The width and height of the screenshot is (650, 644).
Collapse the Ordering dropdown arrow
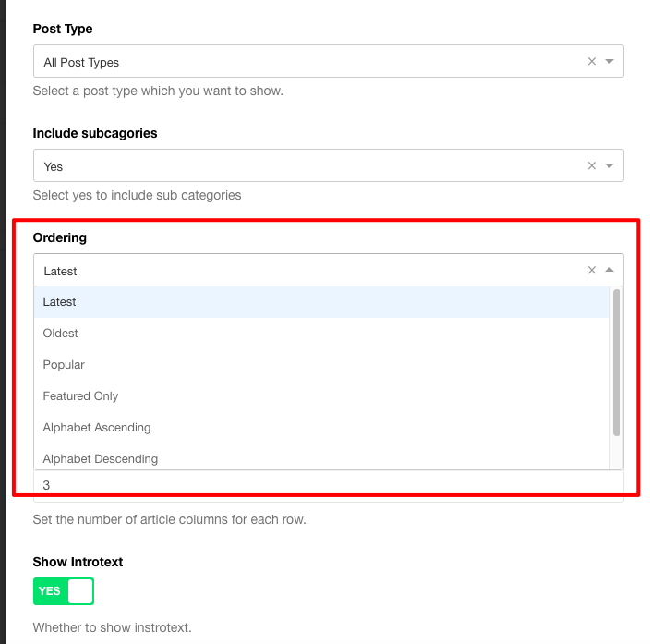coord(609,271)
